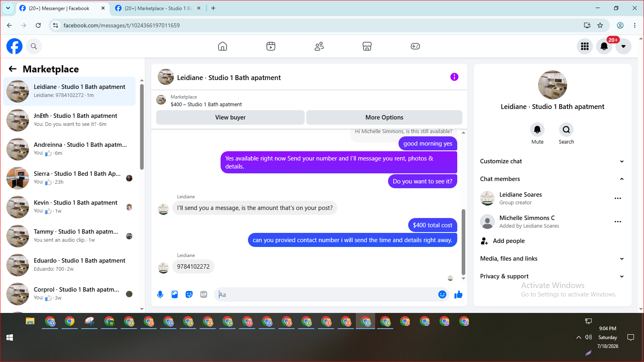Choose a sticker icon
This screenshot has width=644, height=362.
[189, 294]
